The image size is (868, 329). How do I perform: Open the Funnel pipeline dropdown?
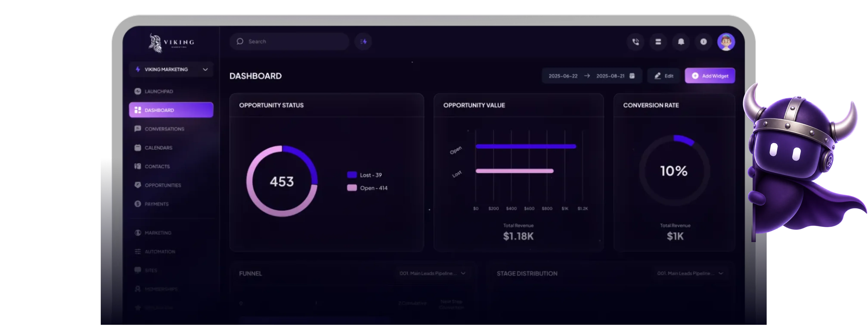[432, 274]
